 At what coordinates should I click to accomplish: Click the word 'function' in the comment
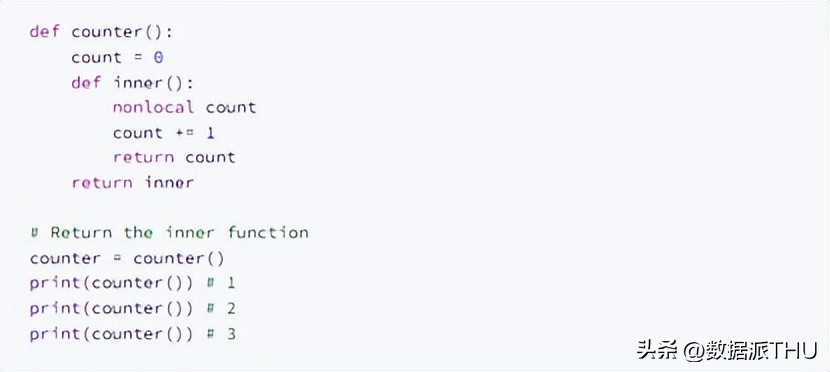pos(268,232)
